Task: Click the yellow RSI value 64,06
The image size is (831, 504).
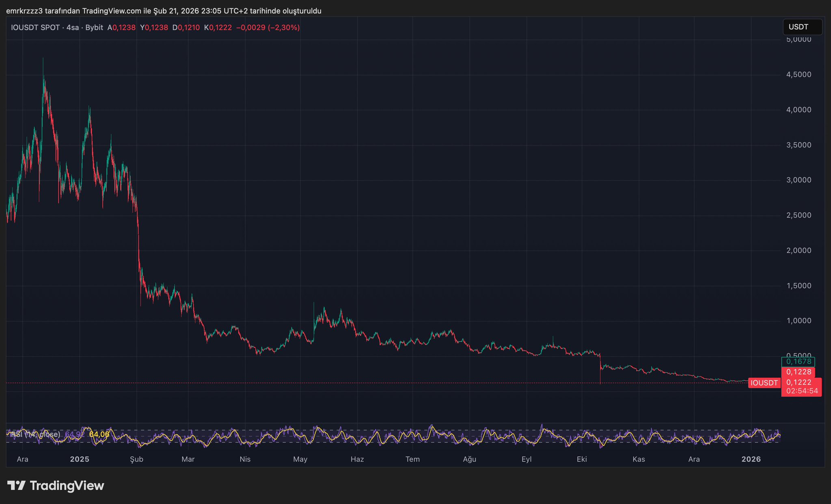Action: [99, 434]
